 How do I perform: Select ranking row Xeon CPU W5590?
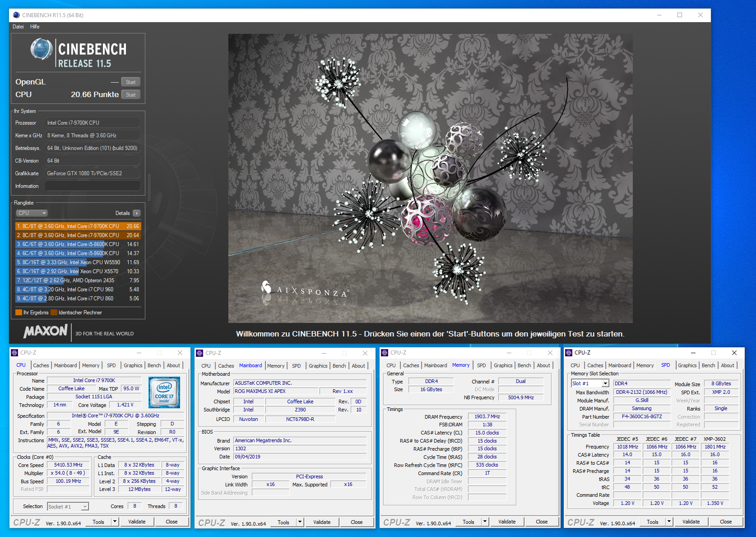click(x=78, y=262)
